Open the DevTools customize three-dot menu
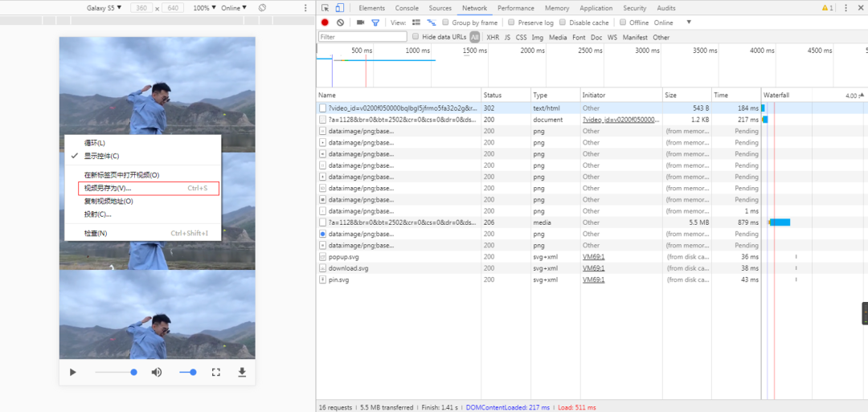This screenshot has width=868, height=412. pyautogui.click(x=845, y=8)
